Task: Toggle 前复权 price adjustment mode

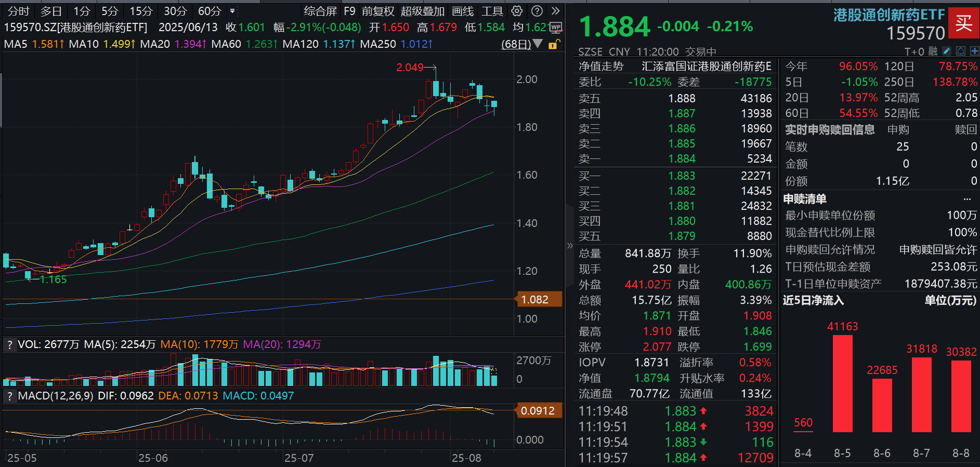Action: tap(378, 11)
